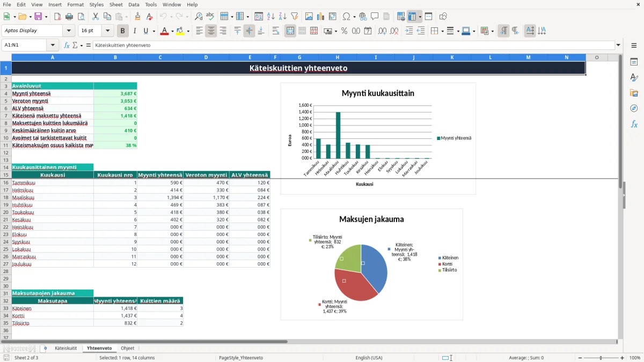Screen dimensions: 644x362
Task: Click the Select Function sum button
Action: [75, 45]
